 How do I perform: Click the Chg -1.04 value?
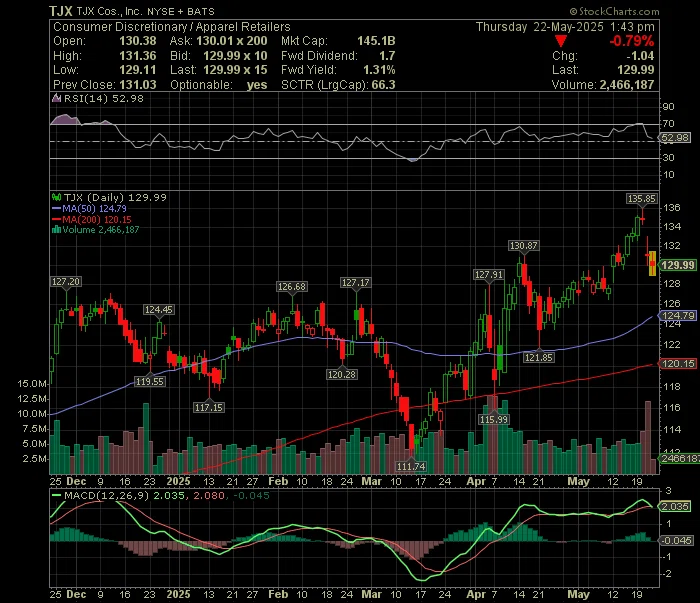(x=640, y=56)
